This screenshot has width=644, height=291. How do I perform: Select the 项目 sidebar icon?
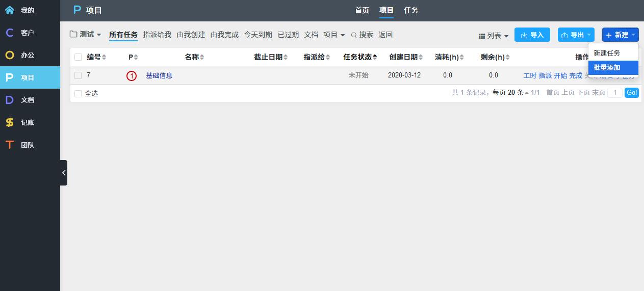[x=9, y=77]
